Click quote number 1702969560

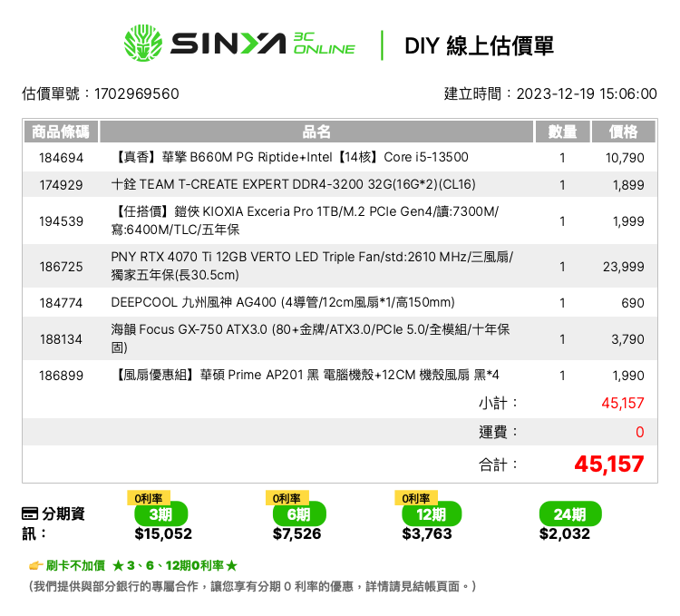coord(137,93)
